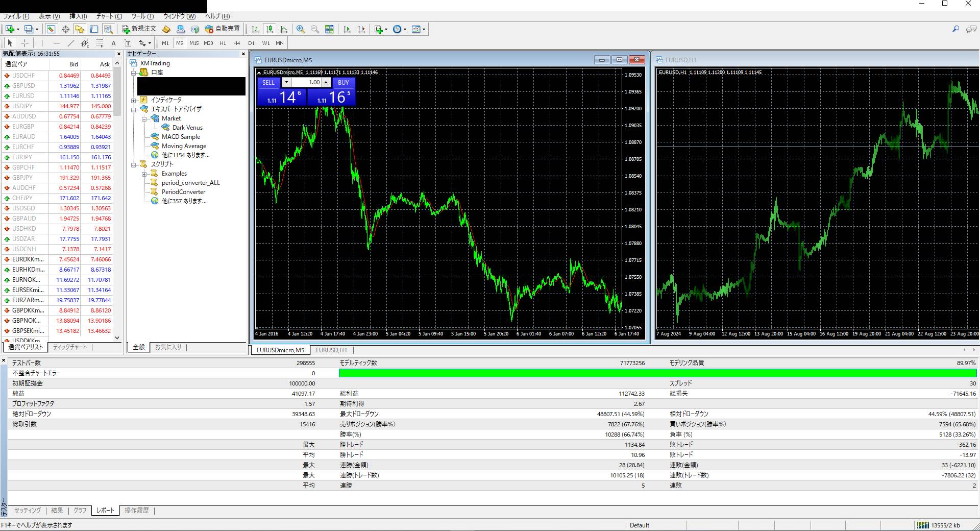
Task: Select the cursor tool
Action: [10, 43]
